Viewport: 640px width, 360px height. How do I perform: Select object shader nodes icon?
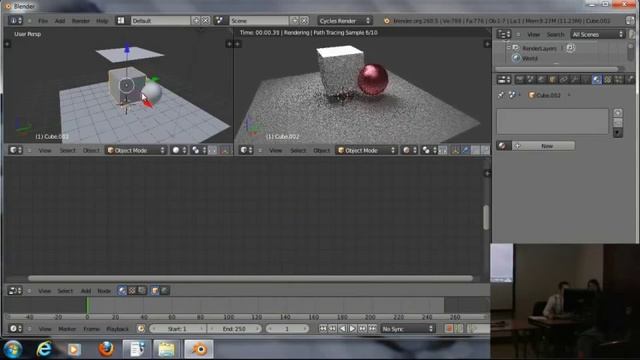(x=155, y=291)
